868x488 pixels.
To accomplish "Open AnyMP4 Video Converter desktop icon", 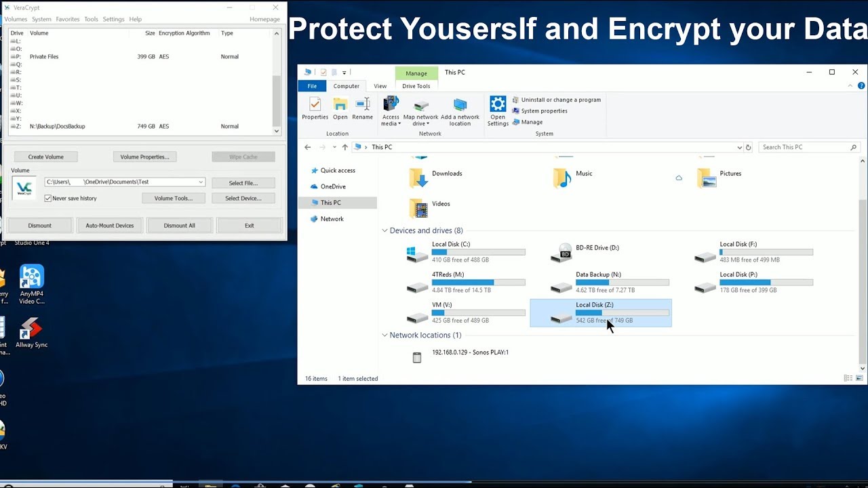I will (32, 277).
